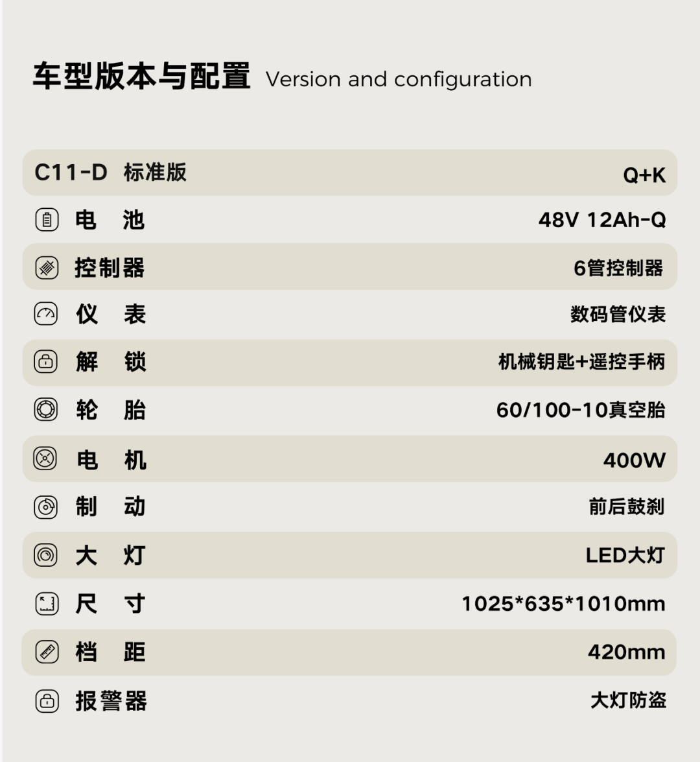Click the tire icon beside 轮胎

coord(46,410)
